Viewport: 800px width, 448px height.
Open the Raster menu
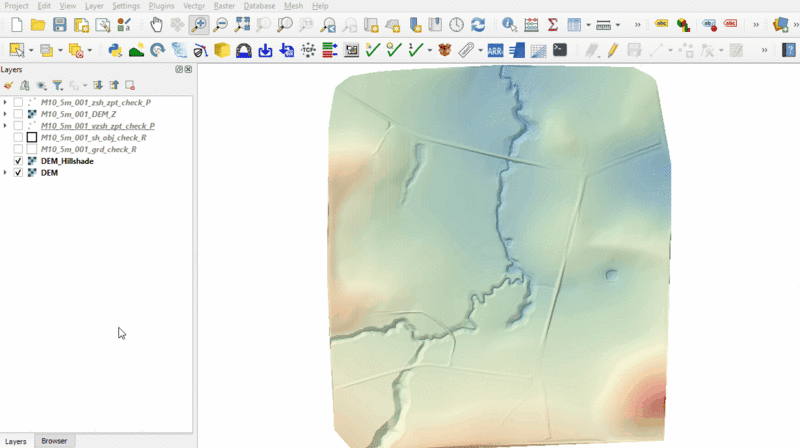point(224,6)
